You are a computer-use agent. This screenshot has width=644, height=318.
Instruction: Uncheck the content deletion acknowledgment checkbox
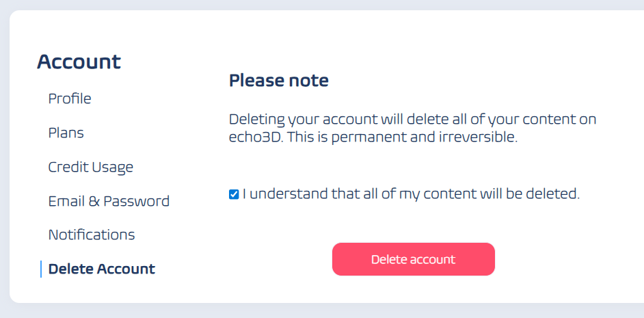tap(234, 194)
